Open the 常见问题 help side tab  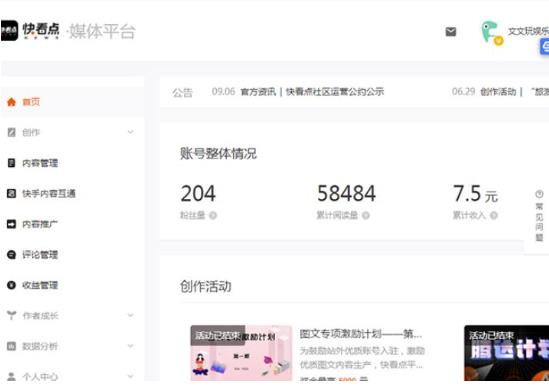pyautogui.click(x=539, y=216)
